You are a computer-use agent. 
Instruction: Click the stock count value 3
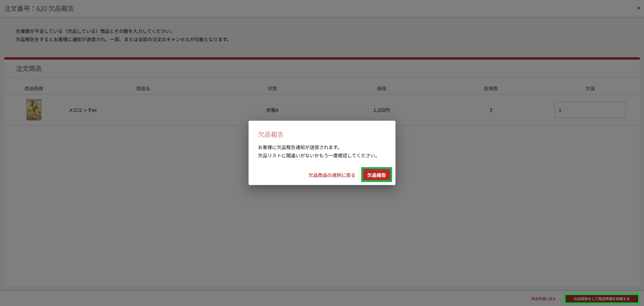pyautogui.click(x=490, y=110)
